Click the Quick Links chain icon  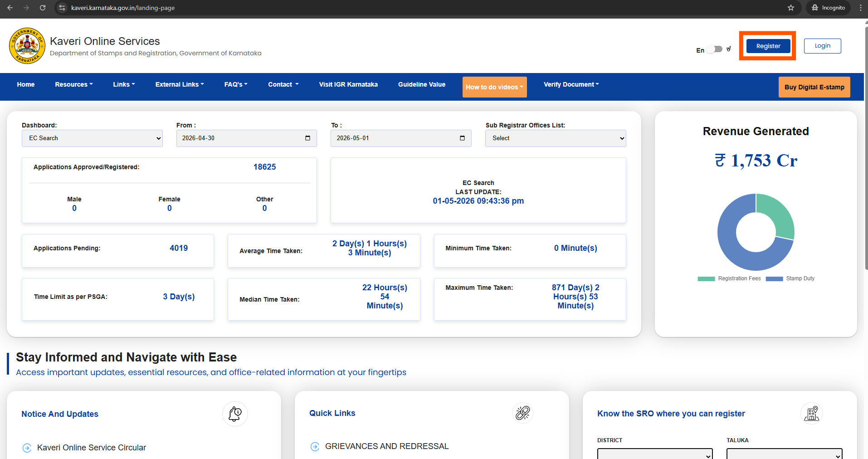522,413
